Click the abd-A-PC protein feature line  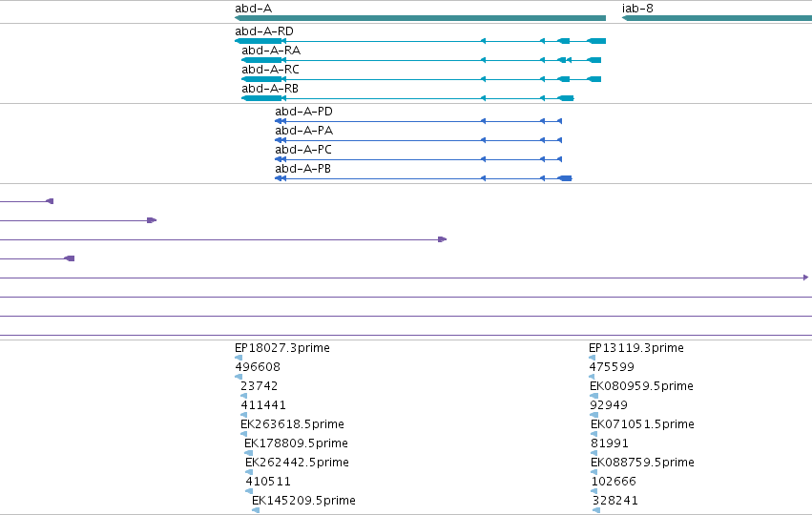(x=419, y=159)
